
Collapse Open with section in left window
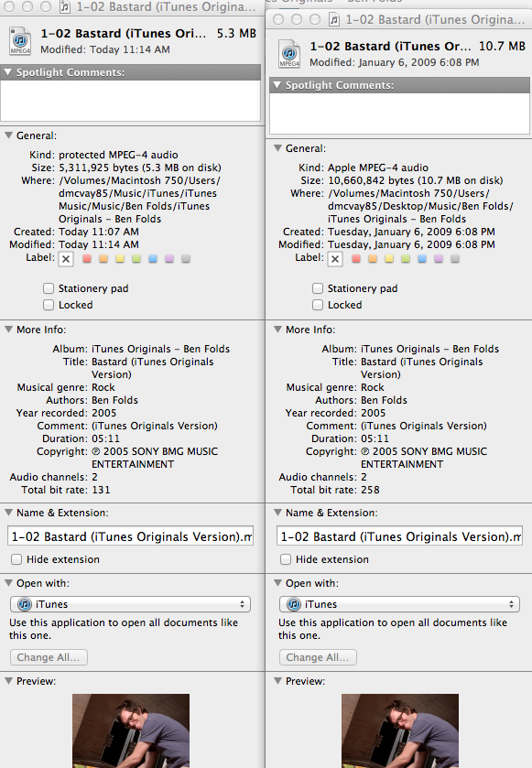coord(8,583)
